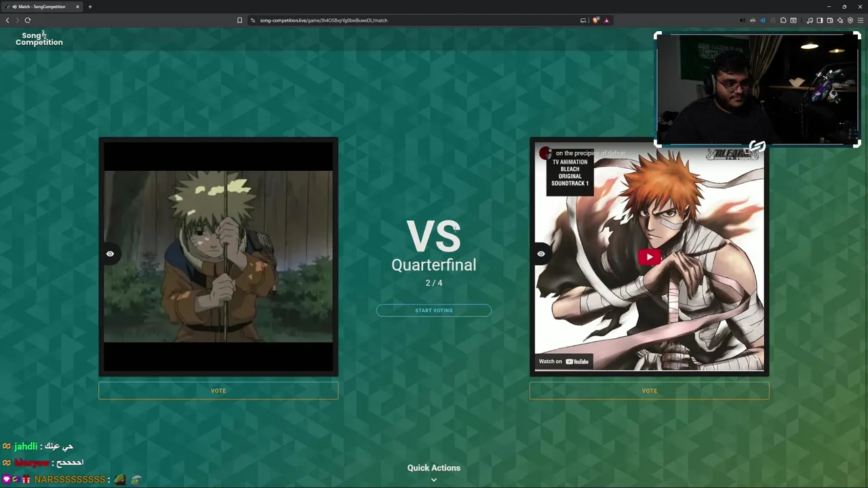
Task: Go back using the browser back arrow
Action: point(7,20)
